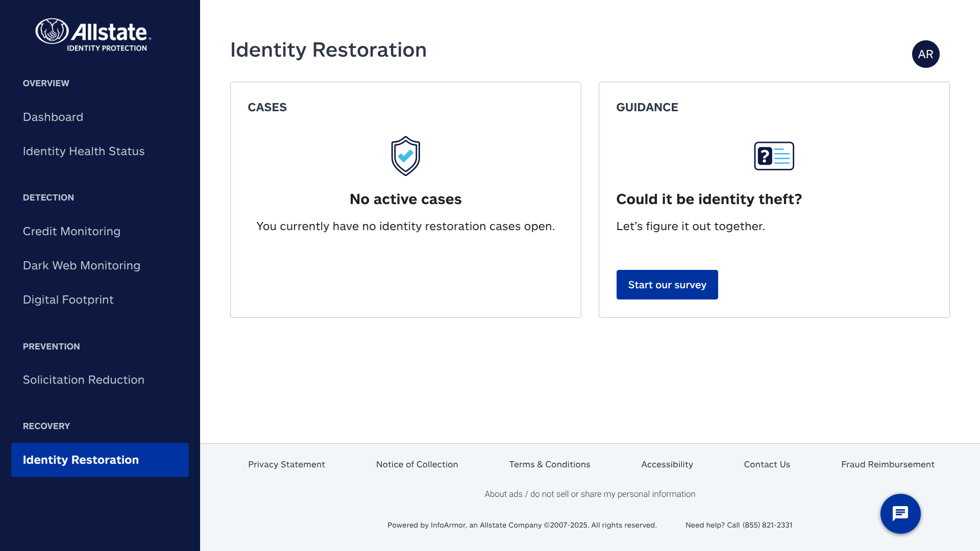Open the chat support bubble icon

tap(900, 514)
